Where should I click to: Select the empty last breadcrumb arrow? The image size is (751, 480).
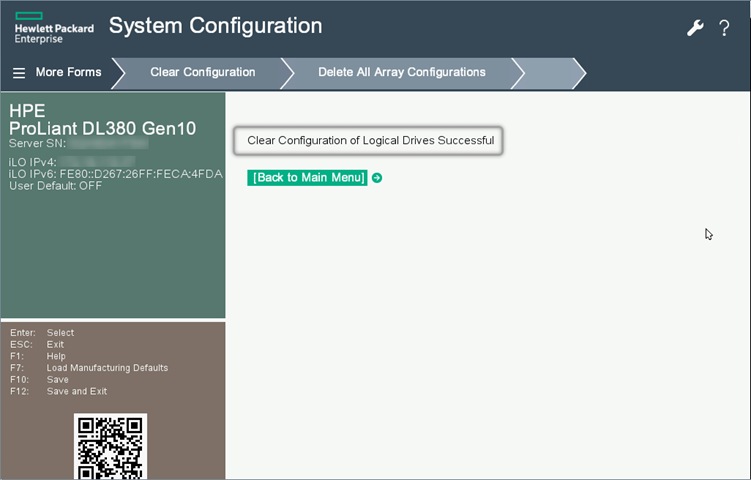[548, 73]
